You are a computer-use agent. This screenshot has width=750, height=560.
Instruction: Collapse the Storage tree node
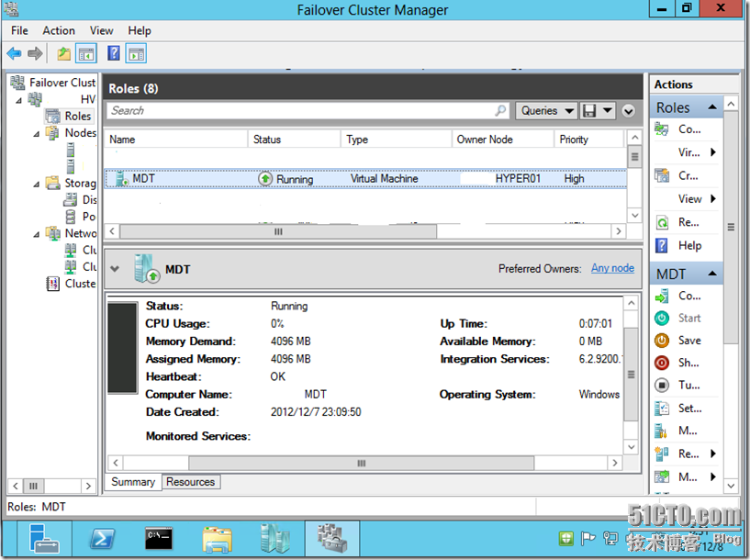(x=37, y=185)
